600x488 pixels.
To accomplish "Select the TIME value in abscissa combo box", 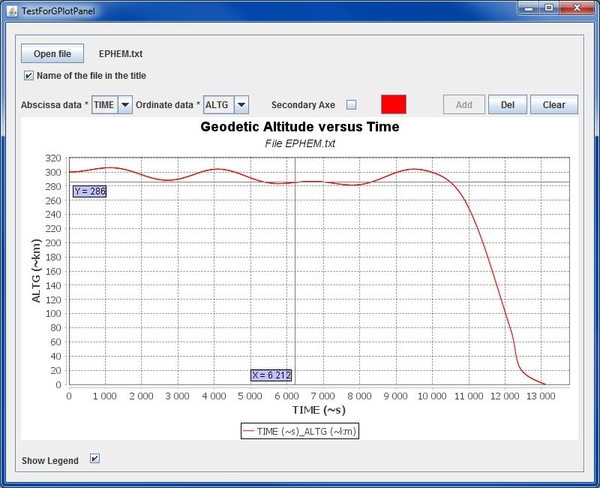I will pos(104,104).
